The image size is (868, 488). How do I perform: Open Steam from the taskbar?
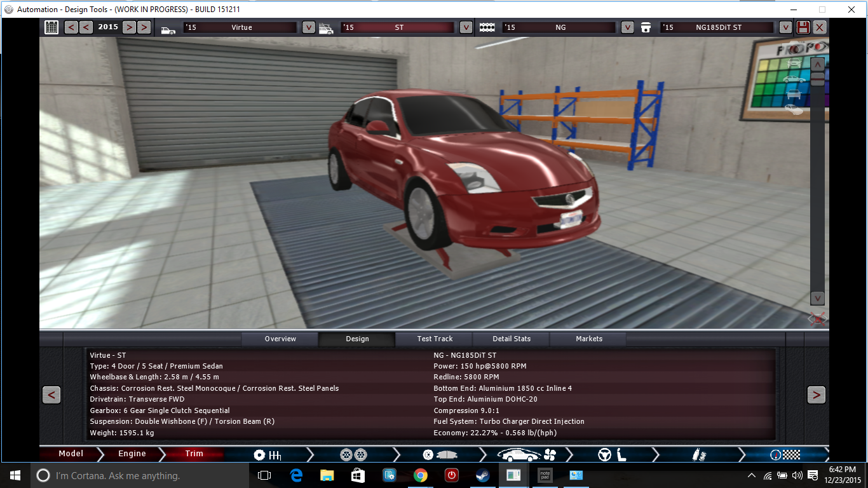pos(482,475)
